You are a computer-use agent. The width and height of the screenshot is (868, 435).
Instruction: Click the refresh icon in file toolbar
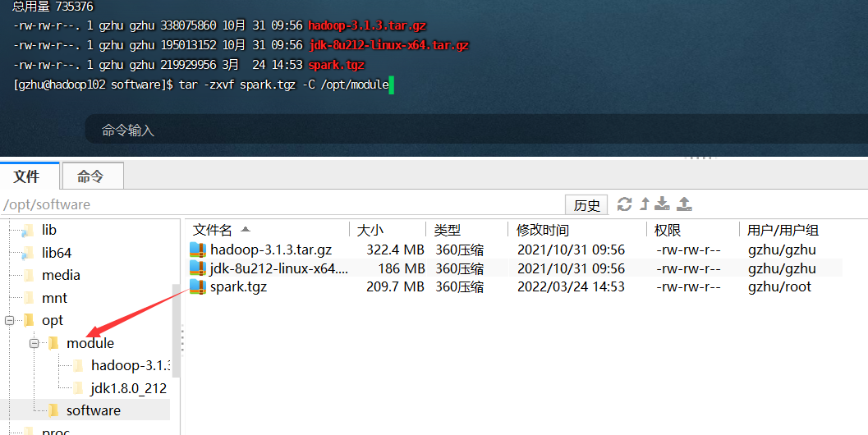click(x=624, y=204)
